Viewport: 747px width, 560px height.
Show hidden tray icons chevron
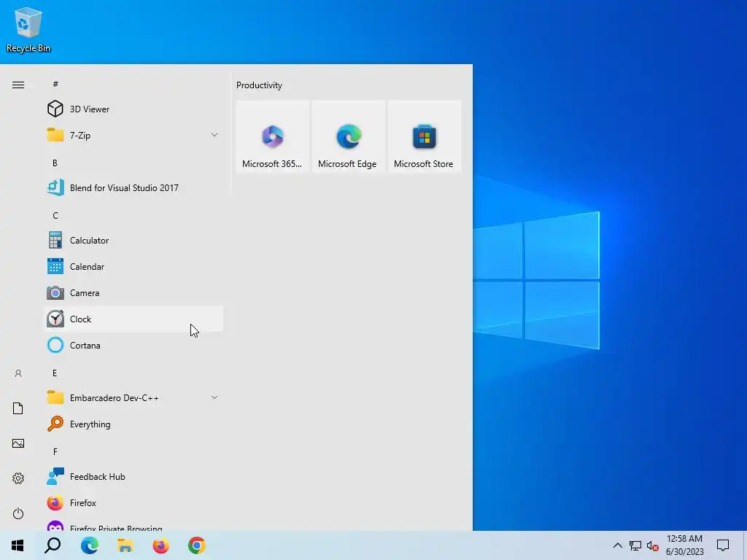click(617, 545)
